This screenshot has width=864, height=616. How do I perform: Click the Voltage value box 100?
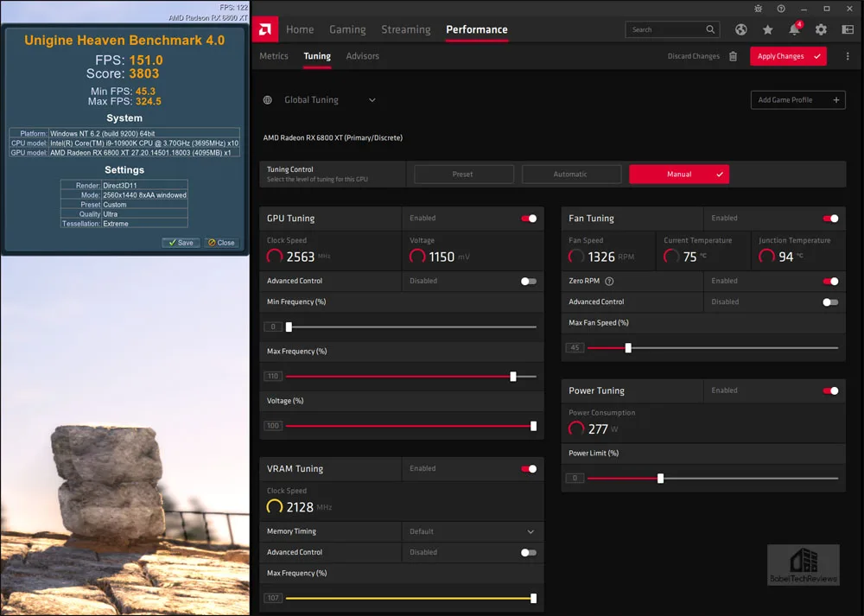[273, 426]
